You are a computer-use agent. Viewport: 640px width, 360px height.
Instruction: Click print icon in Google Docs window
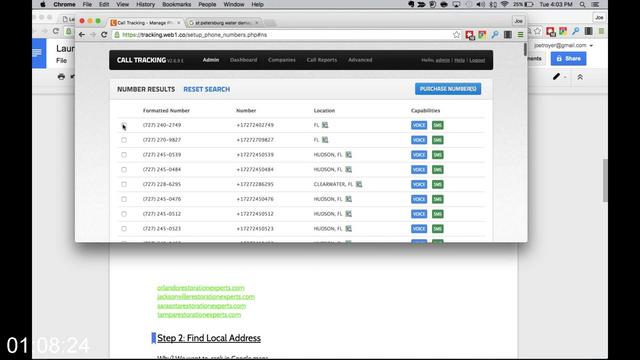(x=61, y=76)
